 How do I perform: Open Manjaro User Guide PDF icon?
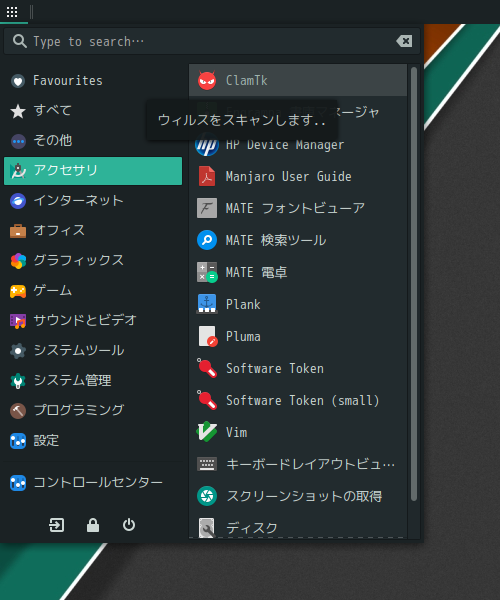click(x=207, y=176)
